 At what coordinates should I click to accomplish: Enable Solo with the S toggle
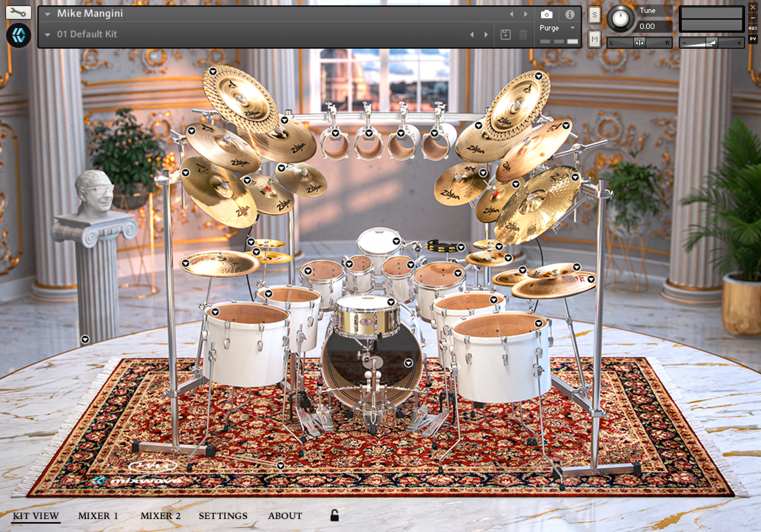595,14
